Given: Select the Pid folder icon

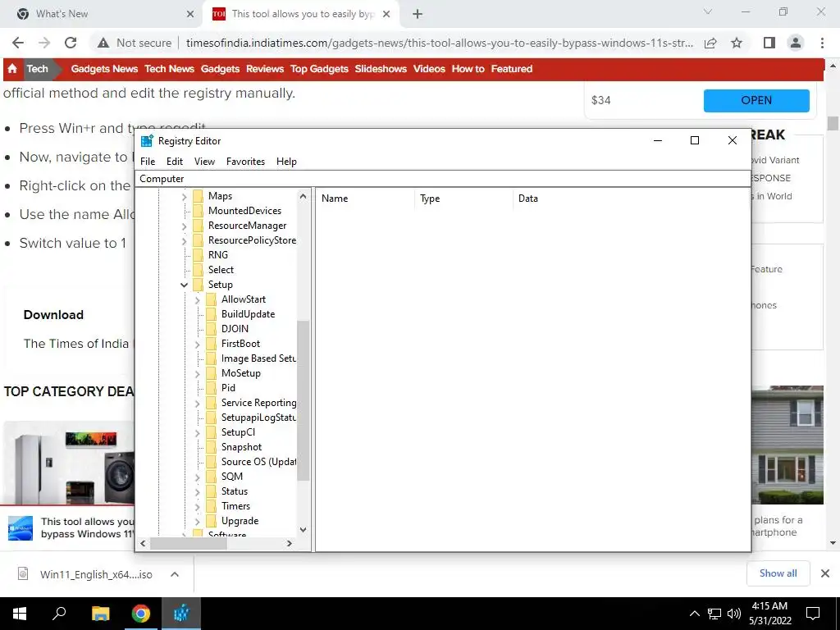Looking at the screenshot, I should pyautogui.click(x=211, y=388).
